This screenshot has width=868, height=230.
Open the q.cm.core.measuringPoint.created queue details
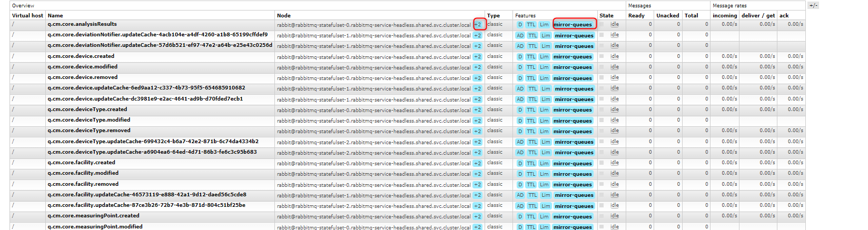[x=93, y=216]
